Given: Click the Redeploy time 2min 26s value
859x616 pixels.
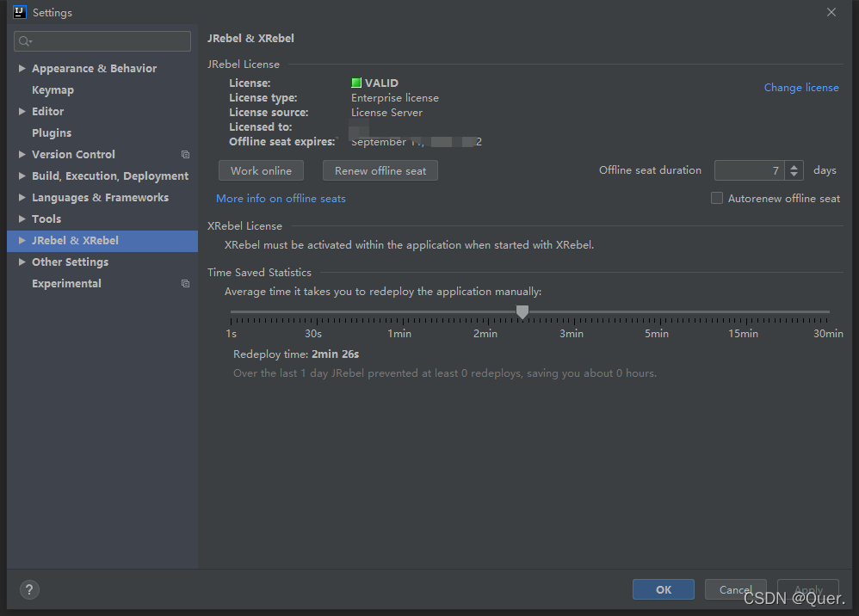Looking at the screenshot, I should tap(336, 354).
